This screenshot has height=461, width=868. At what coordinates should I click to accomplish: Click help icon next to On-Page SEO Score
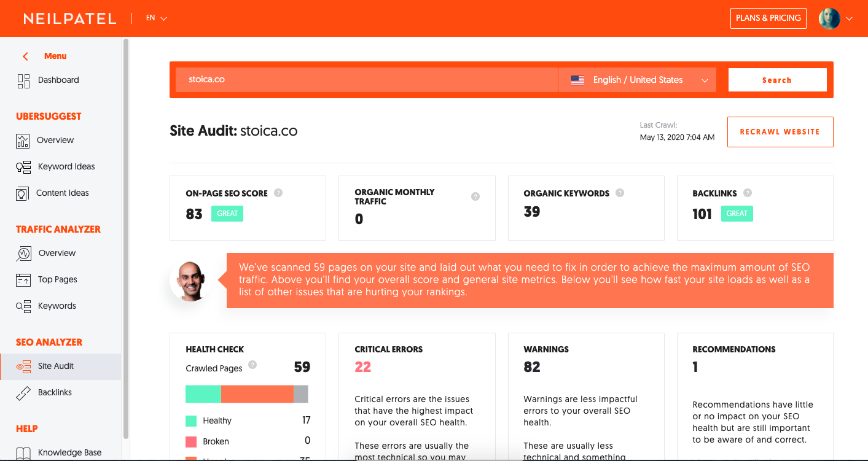(x=278, y=193)
